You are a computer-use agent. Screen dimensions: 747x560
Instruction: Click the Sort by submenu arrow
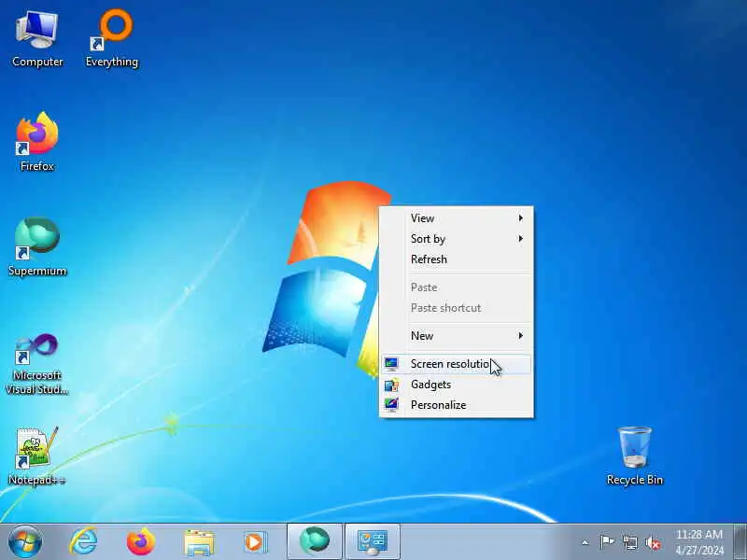tap(521, 239)
